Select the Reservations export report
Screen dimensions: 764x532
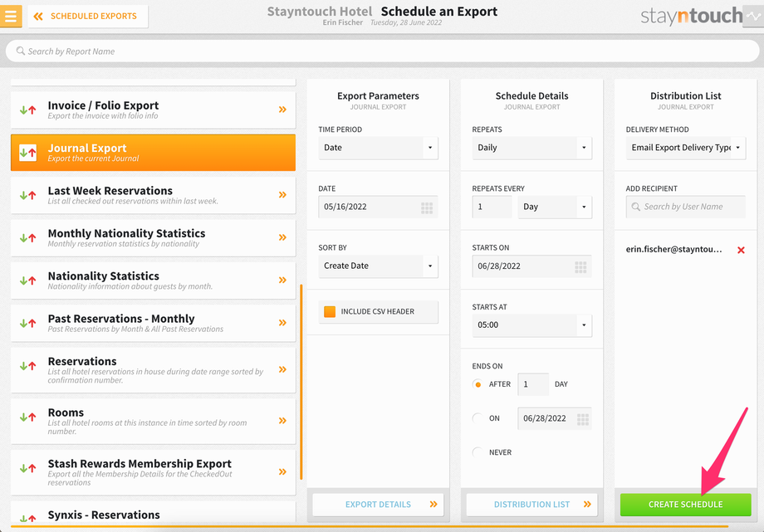[x=153, y=370]
